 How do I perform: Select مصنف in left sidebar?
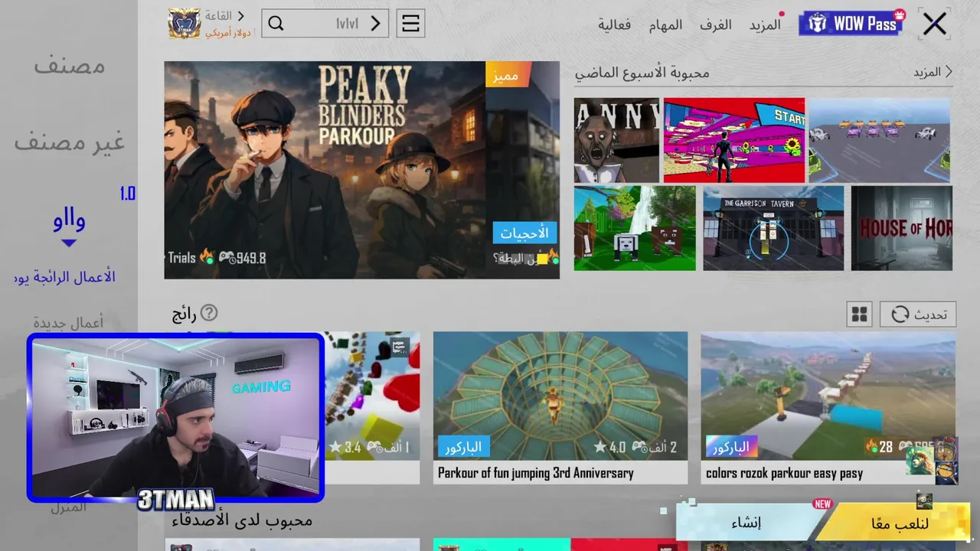click(x=69, y=65)
